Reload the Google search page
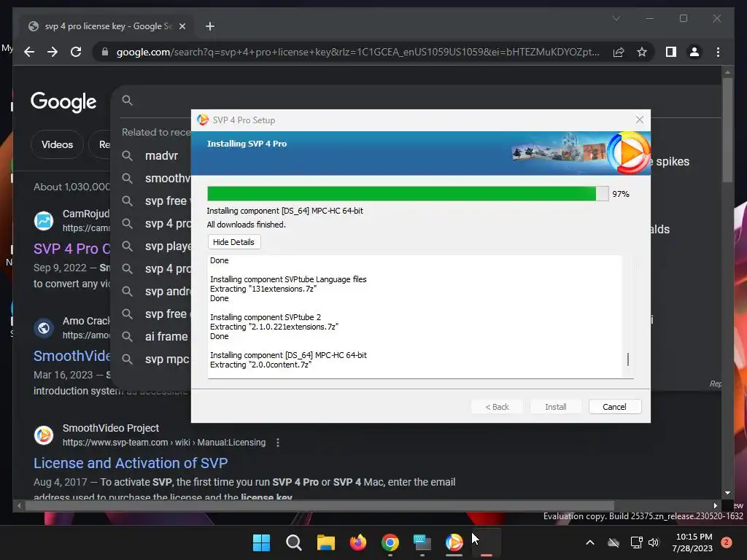Screen dimensions: 747x560 [x=76, y=52]
